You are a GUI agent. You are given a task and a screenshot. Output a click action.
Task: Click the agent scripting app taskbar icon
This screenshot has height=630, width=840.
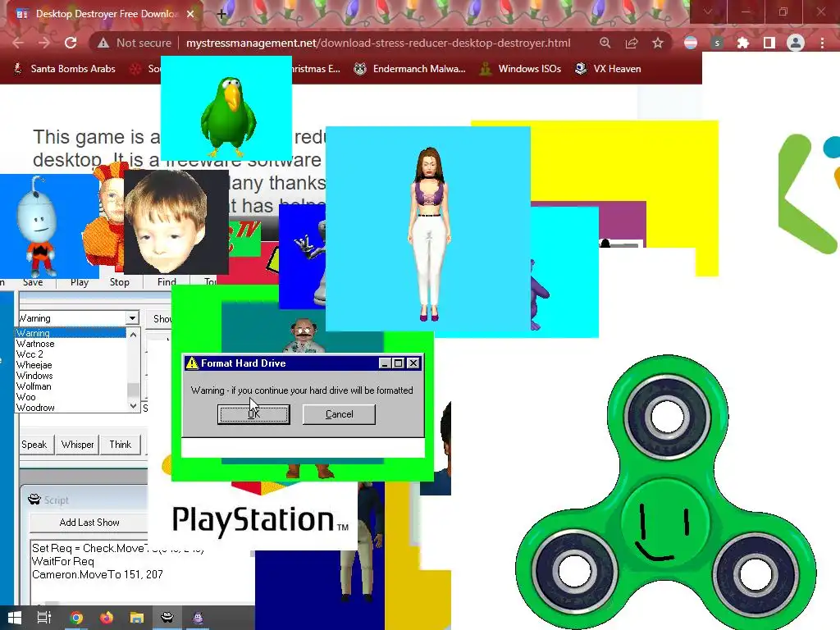click(167, 618)
